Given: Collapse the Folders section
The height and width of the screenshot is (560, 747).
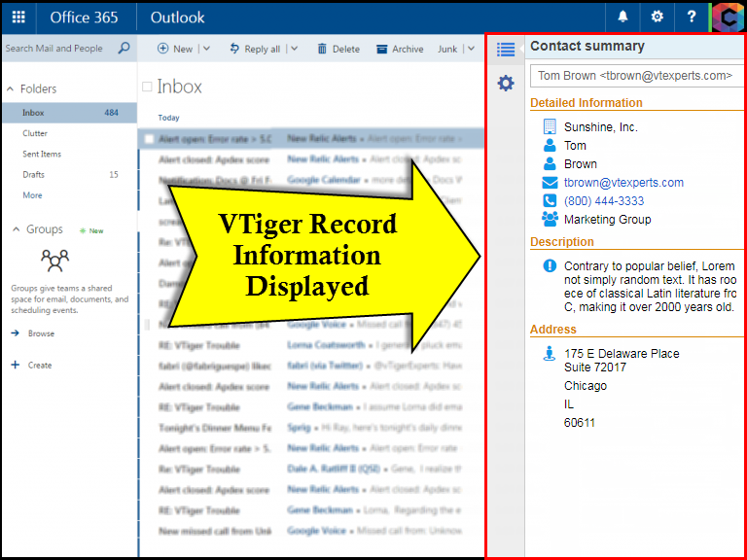Looking at the screenshot, I should [10, 89].
